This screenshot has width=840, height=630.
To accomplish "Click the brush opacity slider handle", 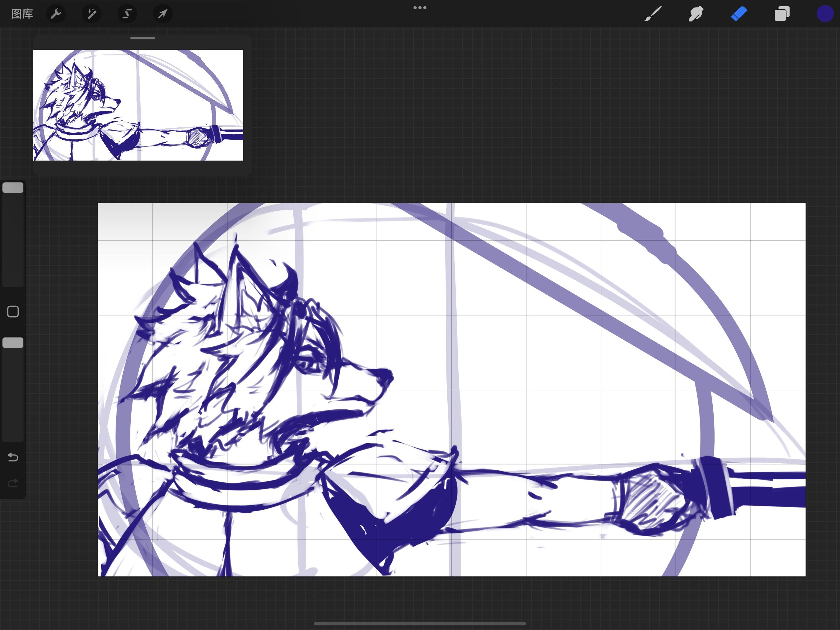I will [x=13, y=343].
